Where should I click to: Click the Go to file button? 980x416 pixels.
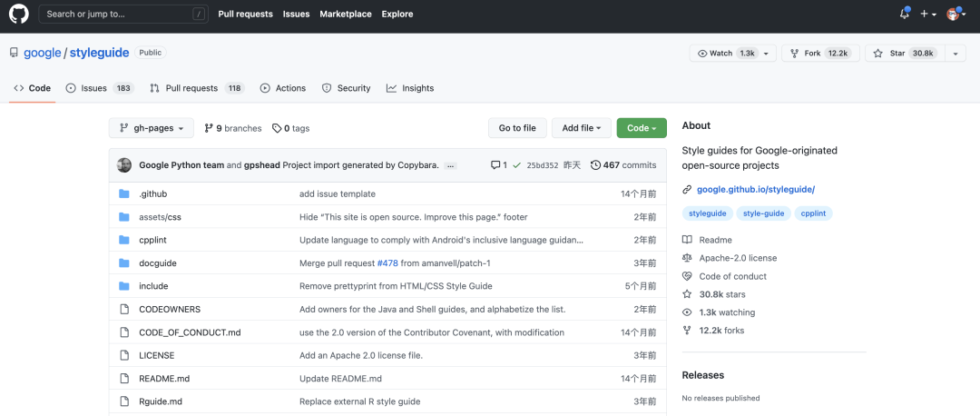517,128
